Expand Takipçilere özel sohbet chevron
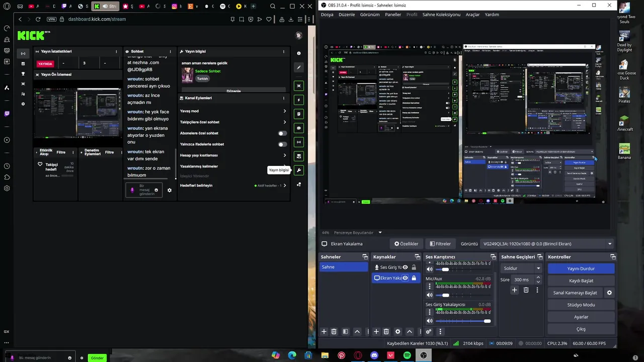 285,122
